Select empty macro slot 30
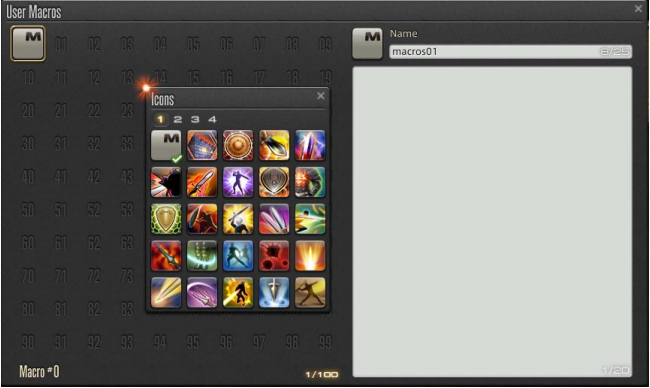Viewport: 650px width, 388px height. point(28,143)
